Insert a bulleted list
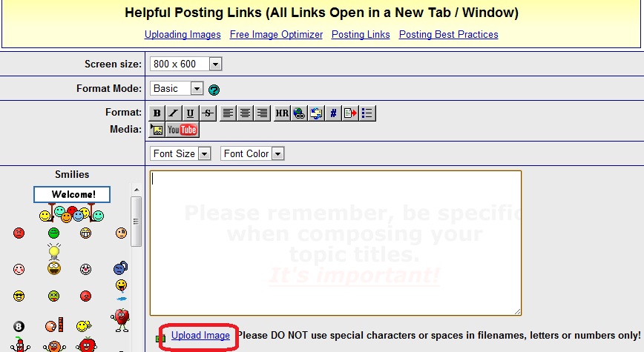The image size is (644, 352). 367,113
